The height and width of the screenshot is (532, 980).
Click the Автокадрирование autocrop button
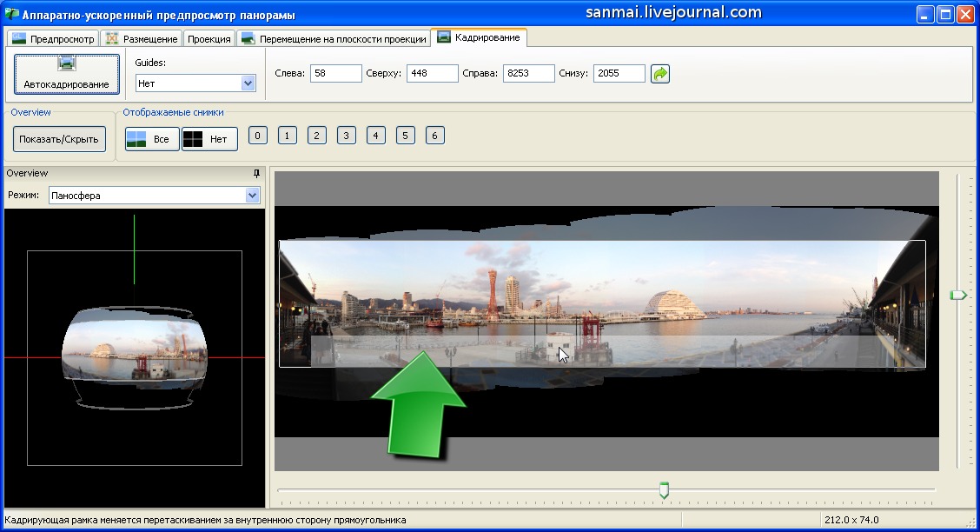tap(67, 74)
